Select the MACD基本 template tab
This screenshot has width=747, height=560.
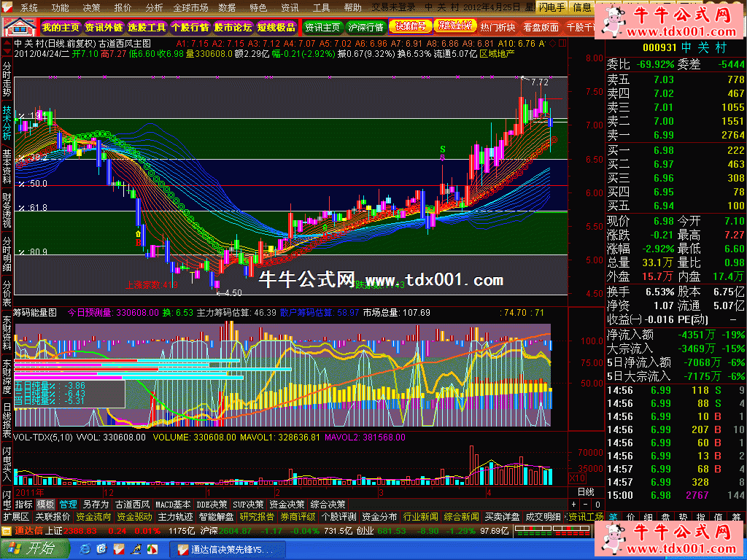[x=173, y=505]
